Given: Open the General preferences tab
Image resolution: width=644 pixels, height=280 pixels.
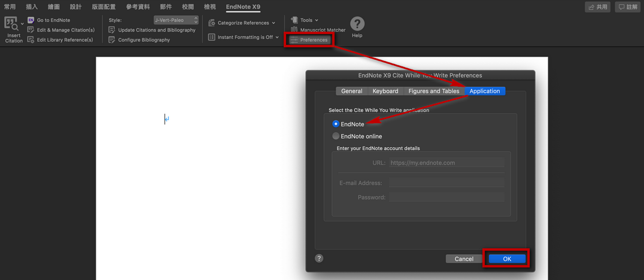Looking at the screenshot, I should tap(351, 91).
